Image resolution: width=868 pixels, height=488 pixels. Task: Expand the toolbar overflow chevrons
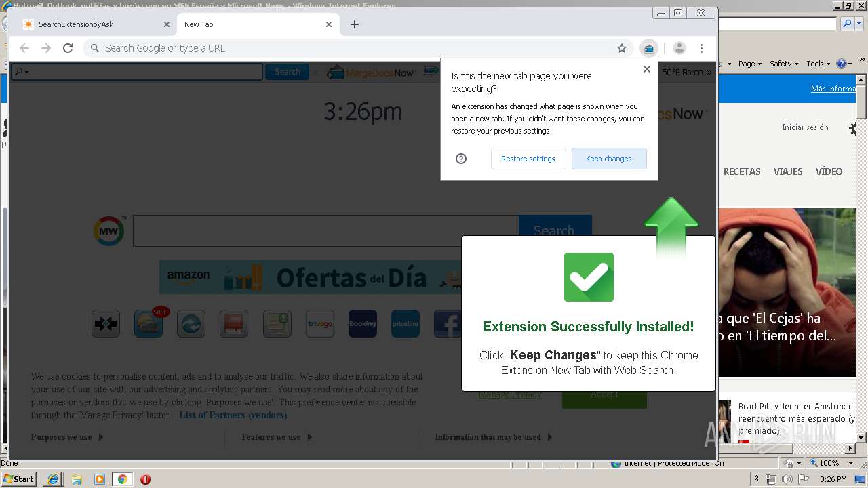(709, 72)
